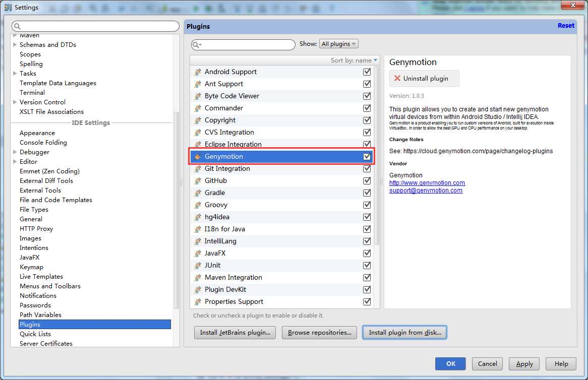Image resolution: width=588 pixels, height=380 pixels.
Task: Open the genymotion.com website link
Action: pos(427,183)
